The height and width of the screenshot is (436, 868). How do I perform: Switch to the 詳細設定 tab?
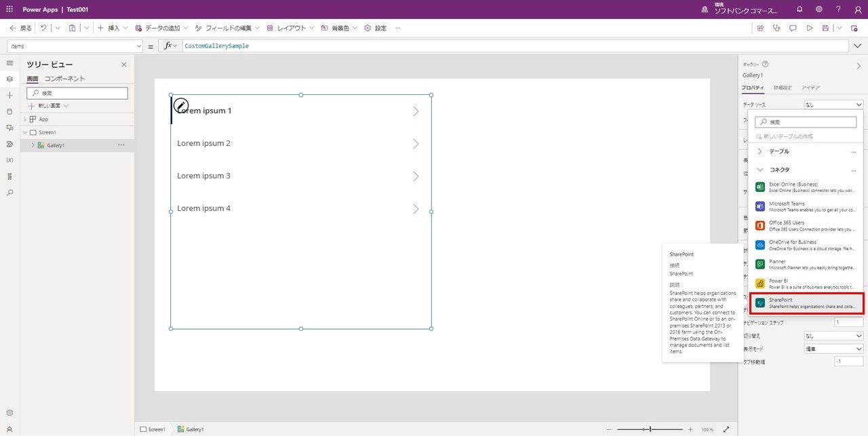click(783, 87)
